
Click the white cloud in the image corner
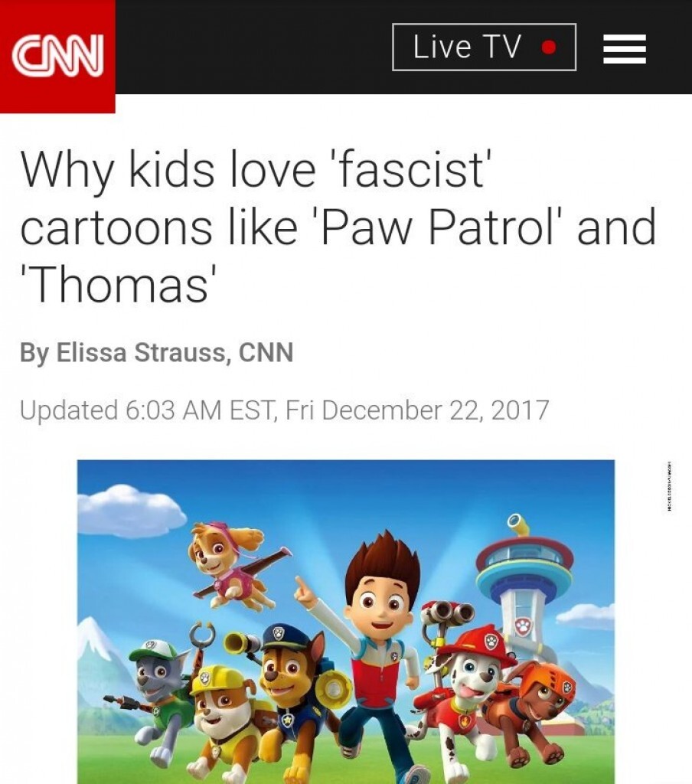click(x=131, y=511)
